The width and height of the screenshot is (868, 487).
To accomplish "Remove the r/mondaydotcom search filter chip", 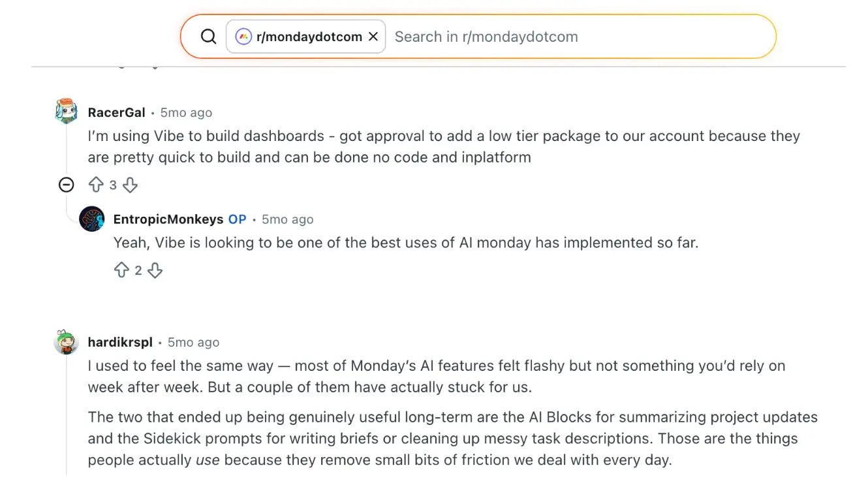I will [373, 37].
